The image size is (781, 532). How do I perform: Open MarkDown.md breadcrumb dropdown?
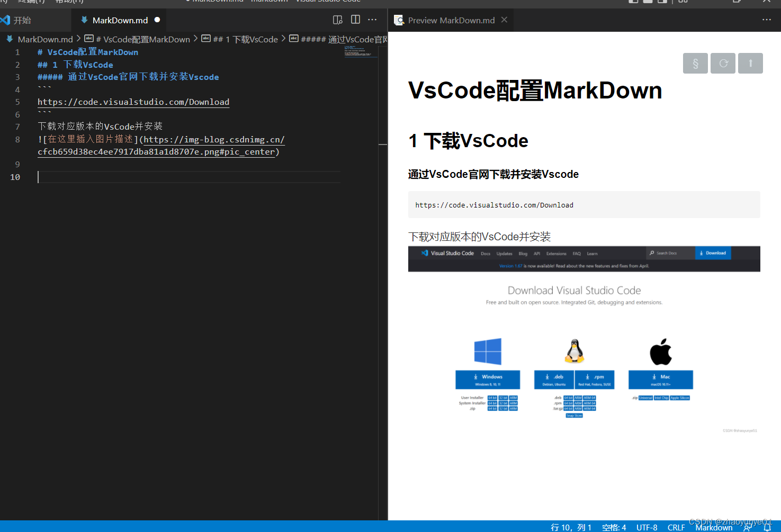pyautogui.click(x=40, y=39)
